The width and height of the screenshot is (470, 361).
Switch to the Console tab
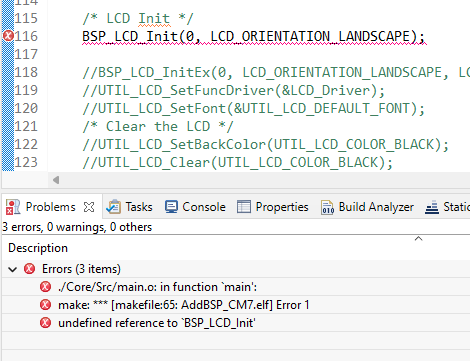[x=195, y=207]
